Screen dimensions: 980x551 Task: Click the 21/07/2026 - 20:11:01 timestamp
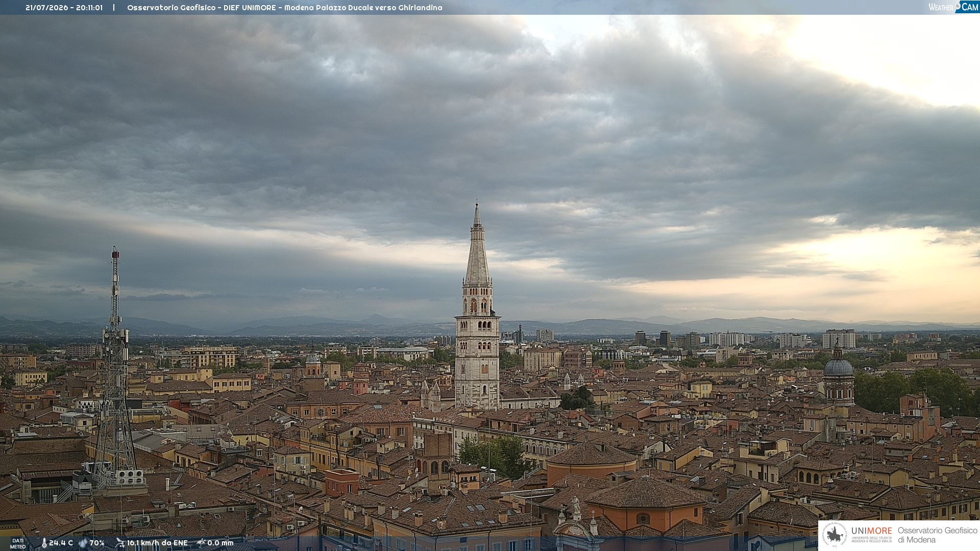[64, 8]
